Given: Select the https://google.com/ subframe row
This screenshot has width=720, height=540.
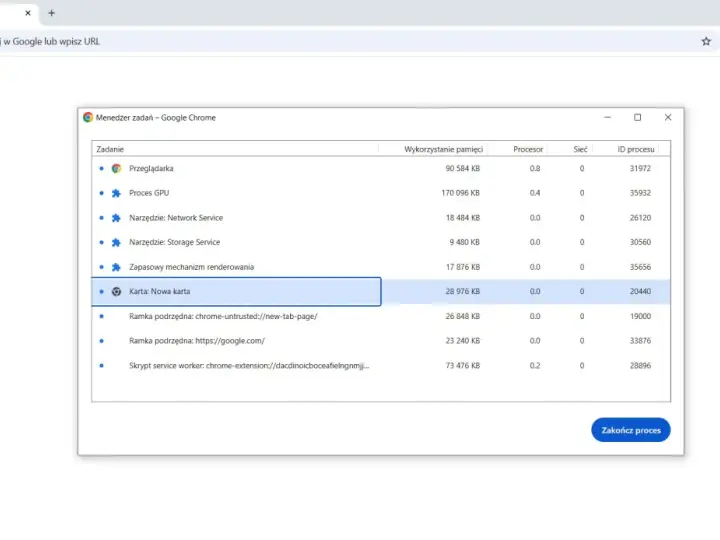Looking at the screenshot, I should point(381,341).
